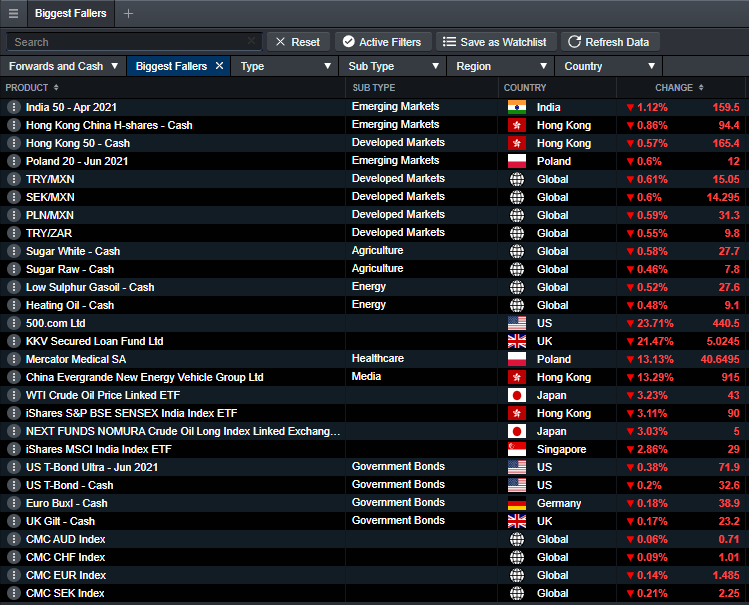Open the US T-Bond - Cash product
This screenshot has height=605, width=749.
coord(69,485)
